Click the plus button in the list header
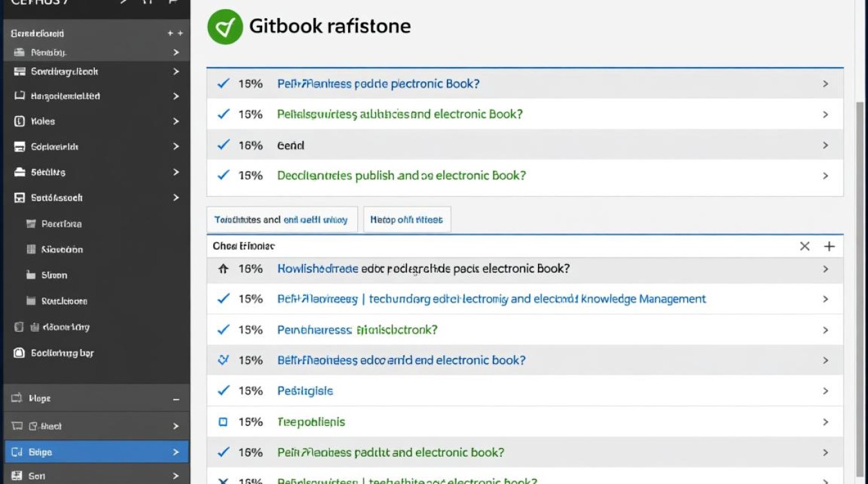This screenshot has height=484, width=868. point(830,246)
